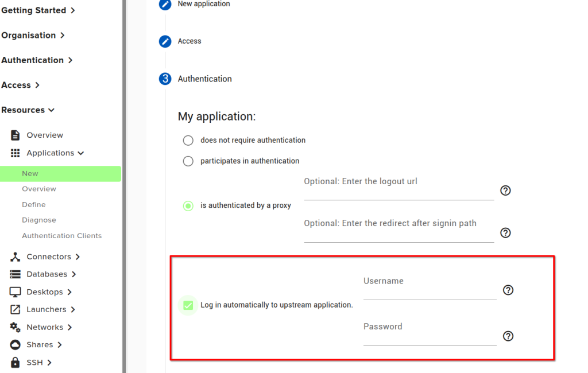Expand the Access navigation section
588x373 pixels.
(36, 85)
